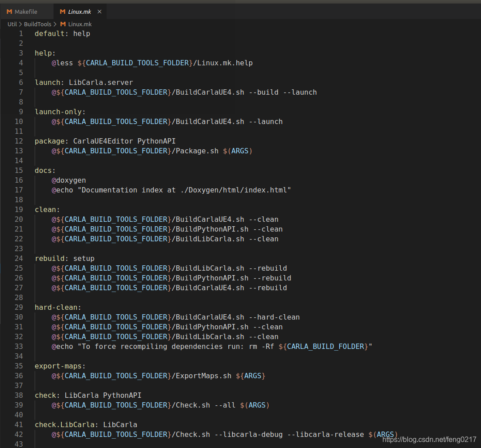Select the Linux.mk editor tab

click(80, 12)
